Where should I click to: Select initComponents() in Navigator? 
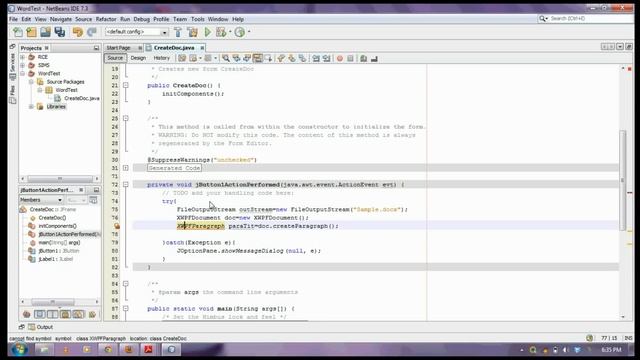[57, 226]
